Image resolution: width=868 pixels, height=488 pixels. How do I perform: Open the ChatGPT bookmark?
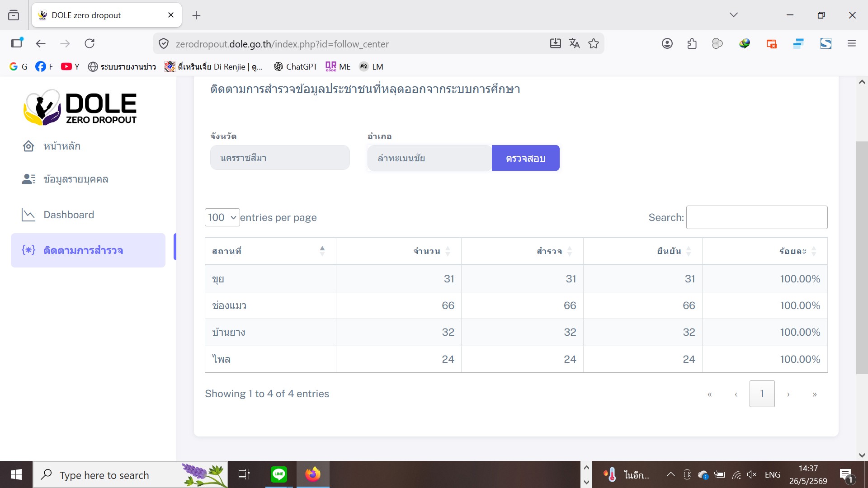pyautogui.click(x=295, y=66)
